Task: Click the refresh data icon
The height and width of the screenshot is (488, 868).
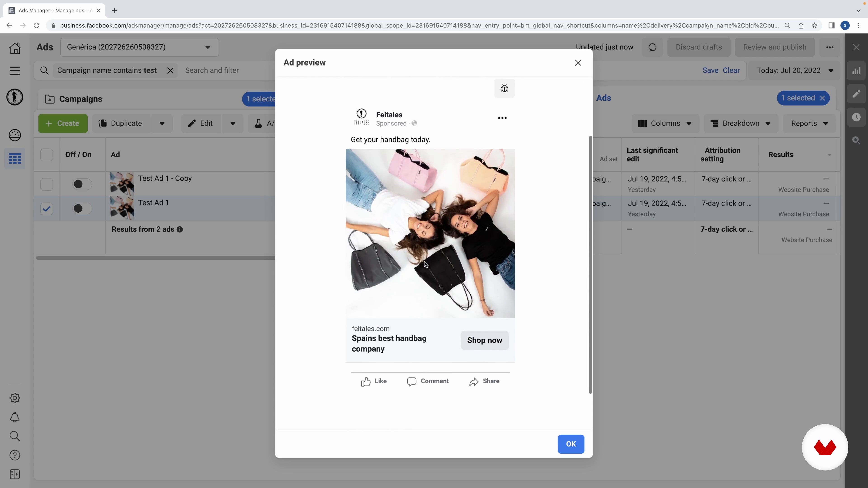Action: pyautogui.click(x=652, y=47)
